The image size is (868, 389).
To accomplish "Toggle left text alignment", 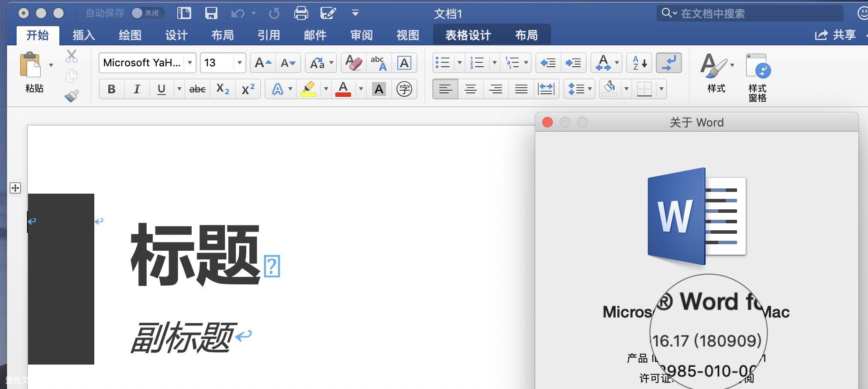I will (x=445, y=89).
